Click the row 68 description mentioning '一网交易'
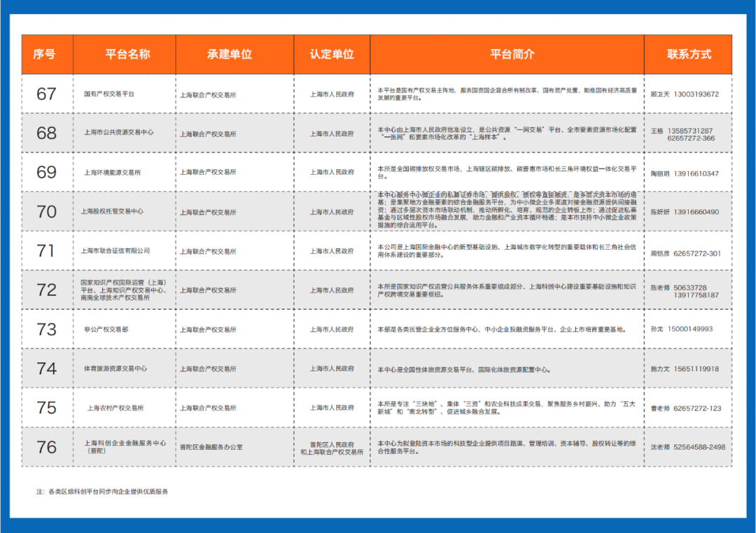The image size is (756, 533). click(x=507, y=134)
